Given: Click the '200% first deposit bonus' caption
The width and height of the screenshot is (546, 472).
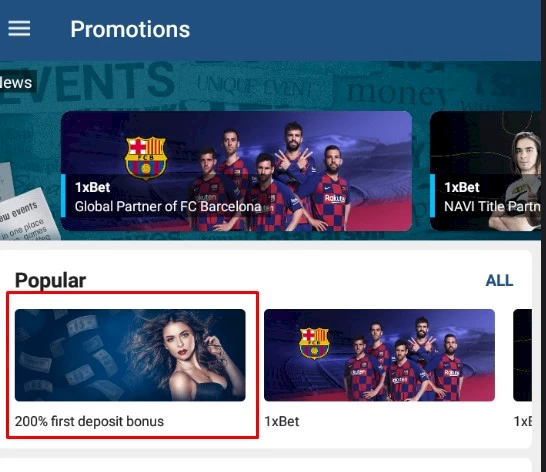Looking at the screenshot, I should click(x=89, y=421).
